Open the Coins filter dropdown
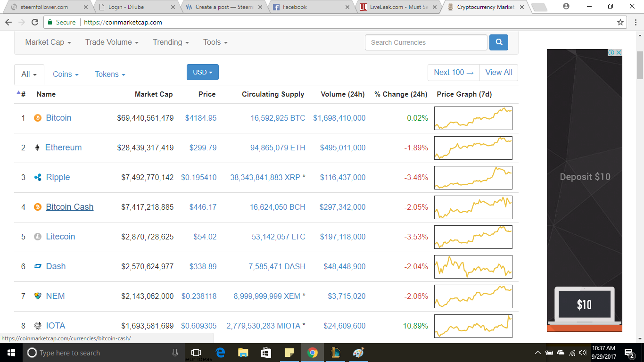644x362 pixels. 66,74
